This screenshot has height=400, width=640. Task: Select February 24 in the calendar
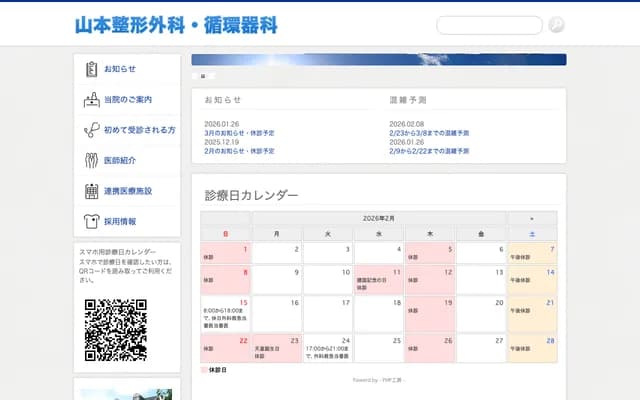[328, 347]
